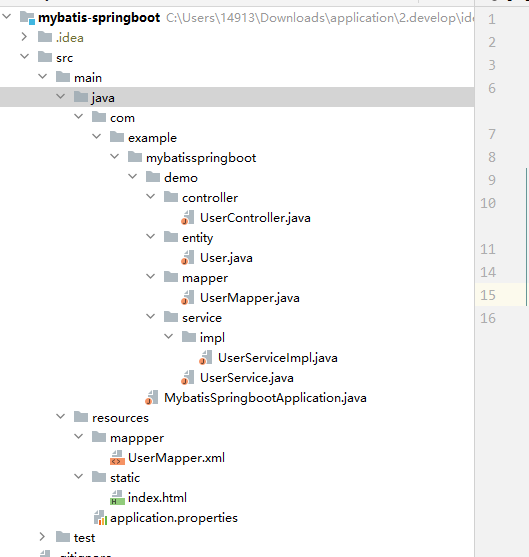
Task: Click the mybatis-springboot project module icon
Action: 27,17
